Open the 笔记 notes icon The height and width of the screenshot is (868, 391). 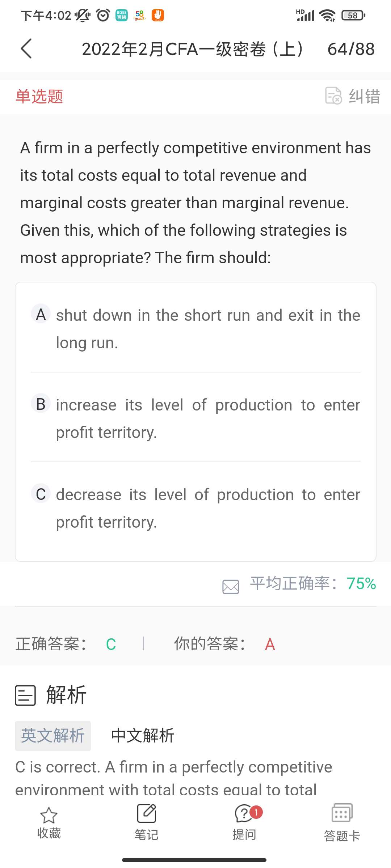(147, 814)
